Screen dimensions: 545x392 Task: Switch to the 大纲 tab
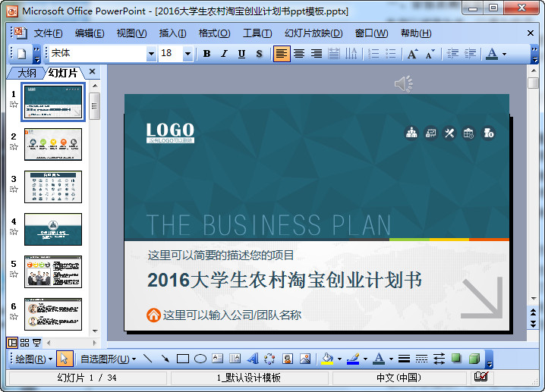tap(27, 73)
